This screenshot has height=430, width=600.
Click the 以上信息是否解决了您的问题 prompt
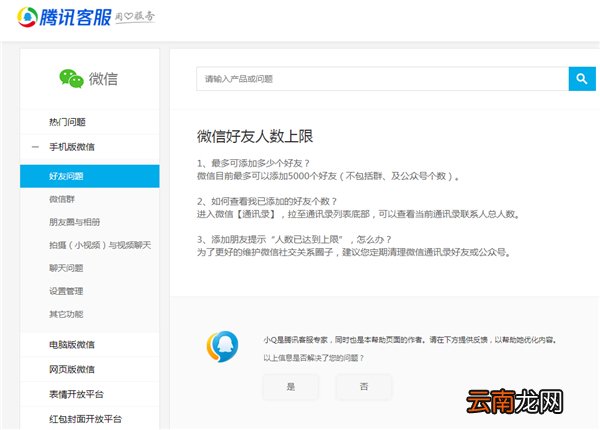pyautogui.click(x=314, y=358)
